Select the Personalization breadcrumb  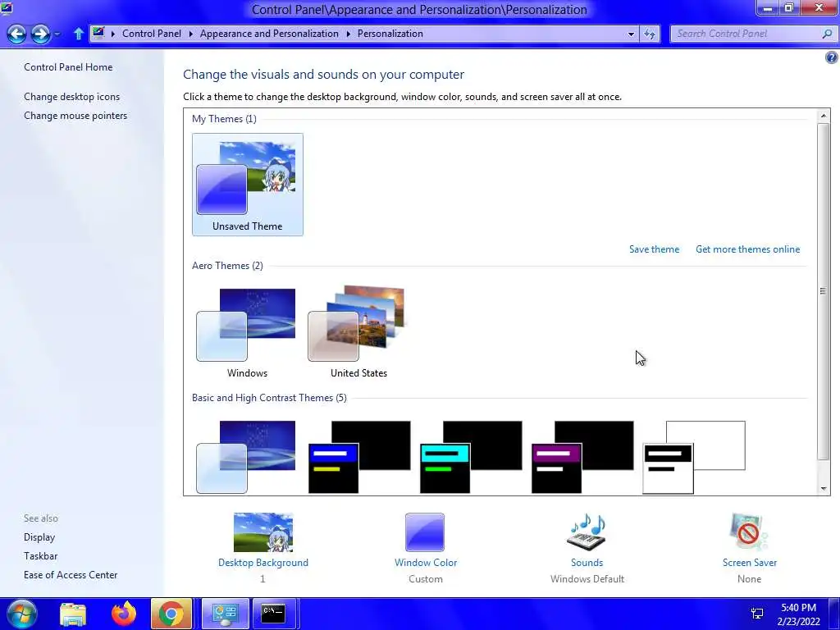tap(390, 34)
